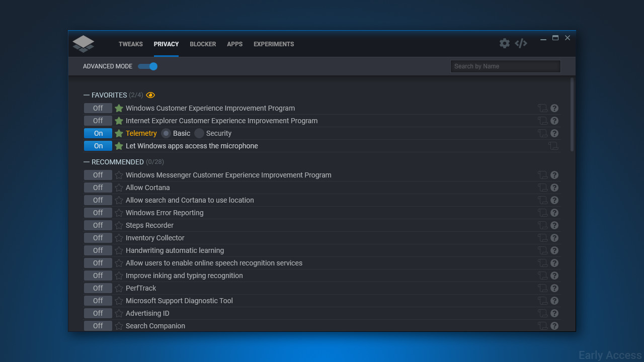Switch to the Blocker tab
This screenshot has height=362, width=644.
[x=203, y=44]
